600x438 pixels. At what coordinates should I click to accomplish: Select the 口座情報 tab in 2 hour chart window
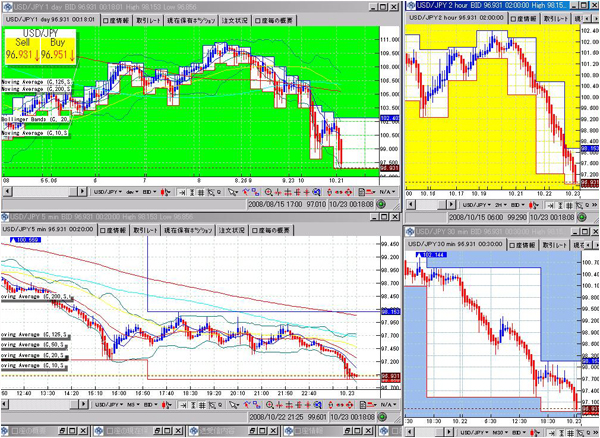[x=523, y=18]
